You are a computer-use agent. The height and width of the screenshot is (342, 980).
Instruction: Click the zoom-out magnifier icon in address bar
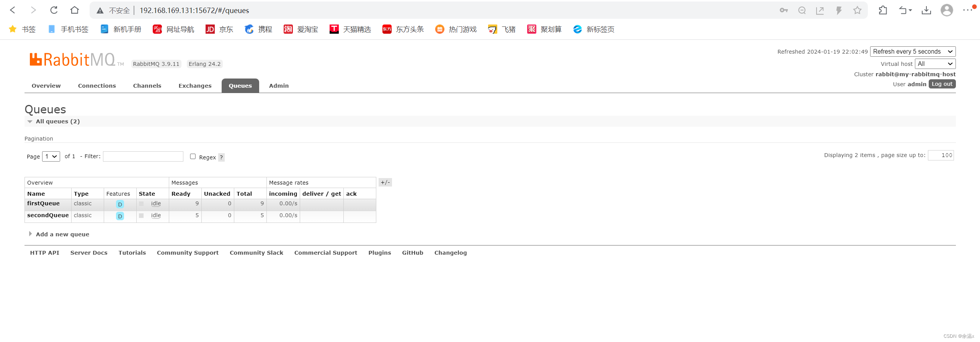[802, 10]
